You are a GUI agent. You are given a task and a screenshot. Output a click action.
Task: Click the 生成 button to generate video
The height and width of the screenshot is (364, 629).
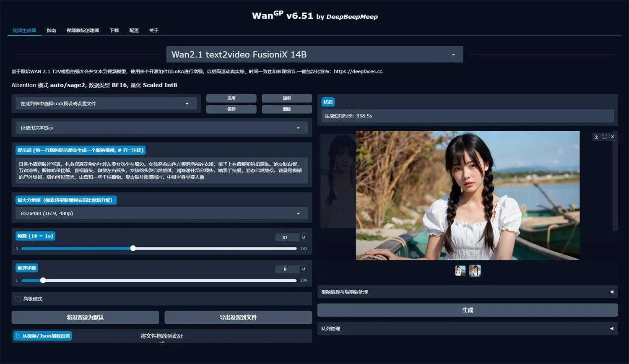coord(468,310)
